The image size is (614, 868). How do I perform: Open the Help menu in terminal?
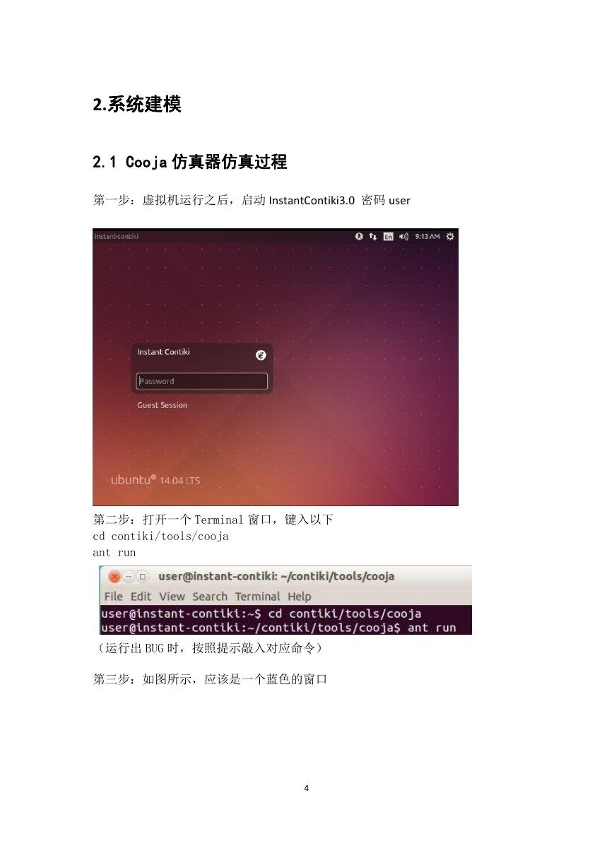[299, 596]
